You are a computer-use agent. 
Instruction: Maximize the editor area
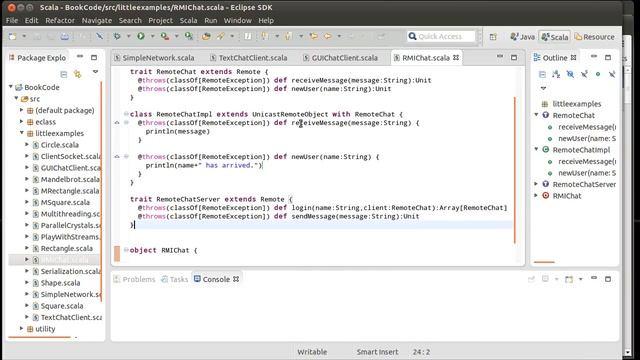(x=514, y=58)
